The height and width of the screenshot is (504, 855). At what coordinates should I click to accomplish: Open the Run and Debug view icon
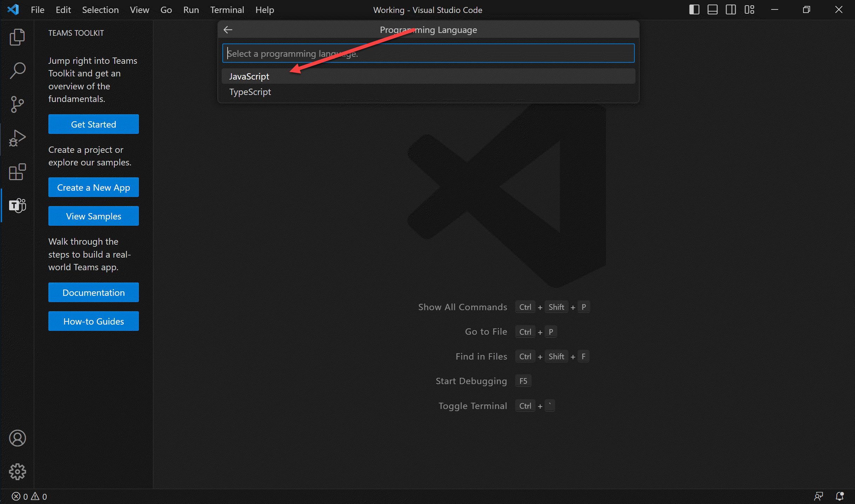17,138
